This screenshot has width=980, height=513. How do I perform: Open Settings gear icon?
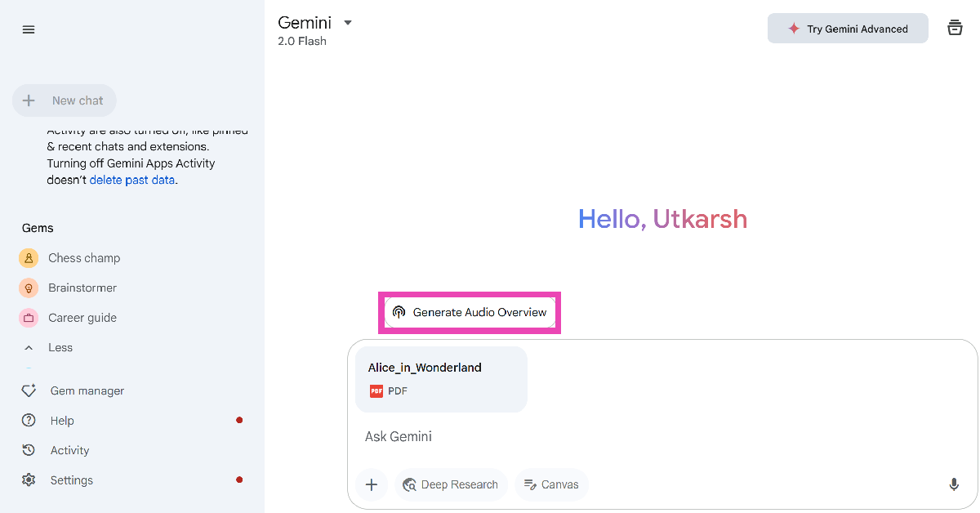tap(29, 480)
